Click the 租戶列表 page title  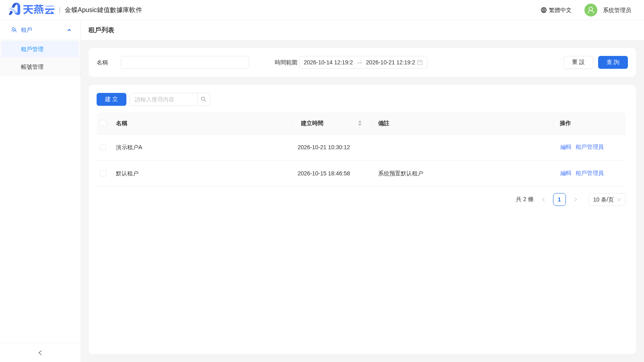(101, 30)
